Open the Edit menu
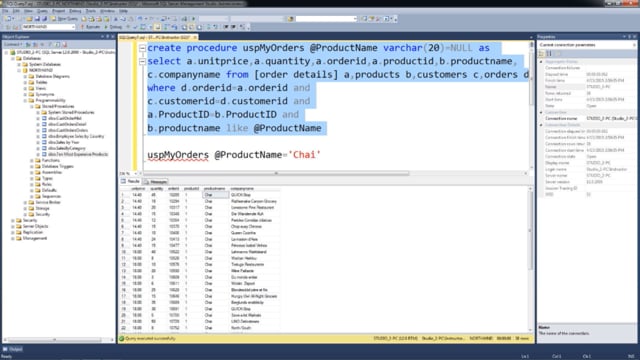 [x=16, y=11]
